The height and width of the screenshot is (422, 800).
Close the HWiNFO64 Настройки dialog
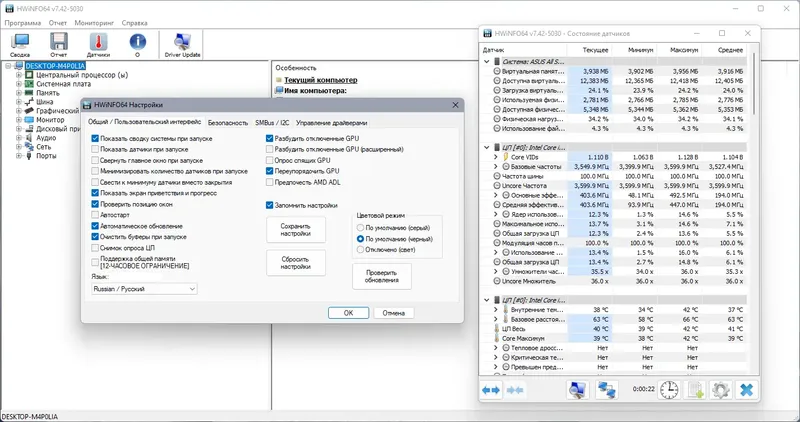455,105
